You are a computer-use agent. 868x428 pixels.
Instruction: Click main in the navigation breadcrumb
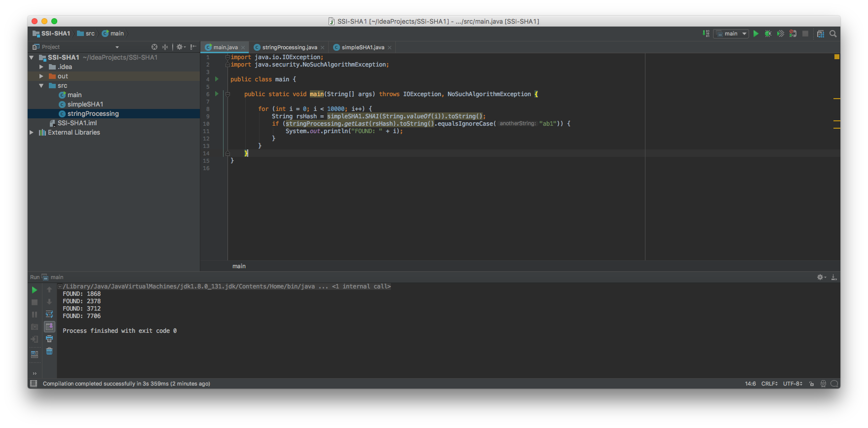tap(113, 34)
